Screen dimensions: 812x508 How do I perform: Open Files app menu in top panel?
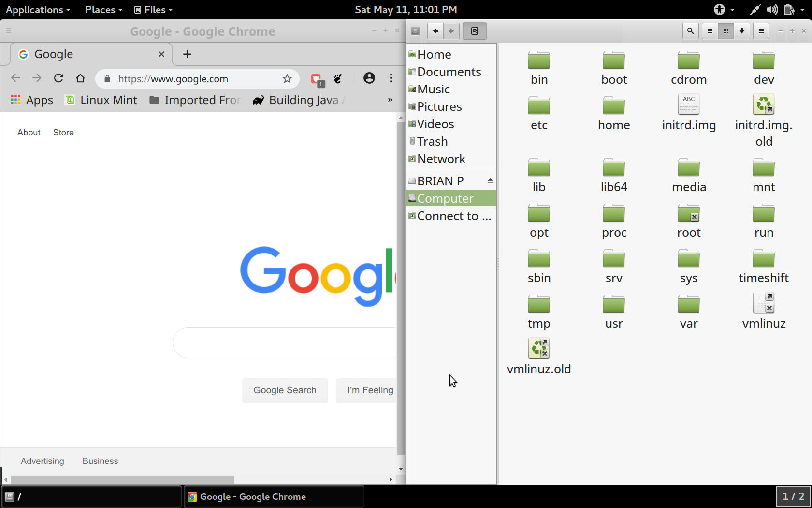tap(154, 10)
